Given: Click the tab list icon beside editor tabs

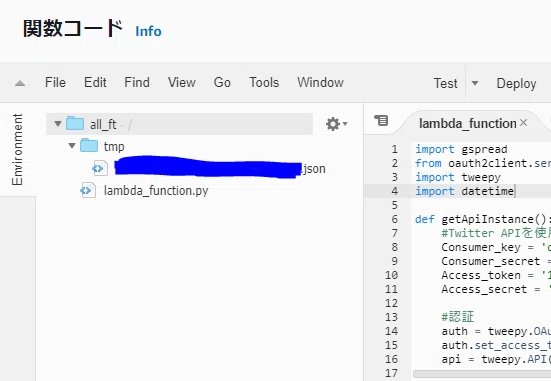Looking at the screenshot, I should [x=381, y=121].
